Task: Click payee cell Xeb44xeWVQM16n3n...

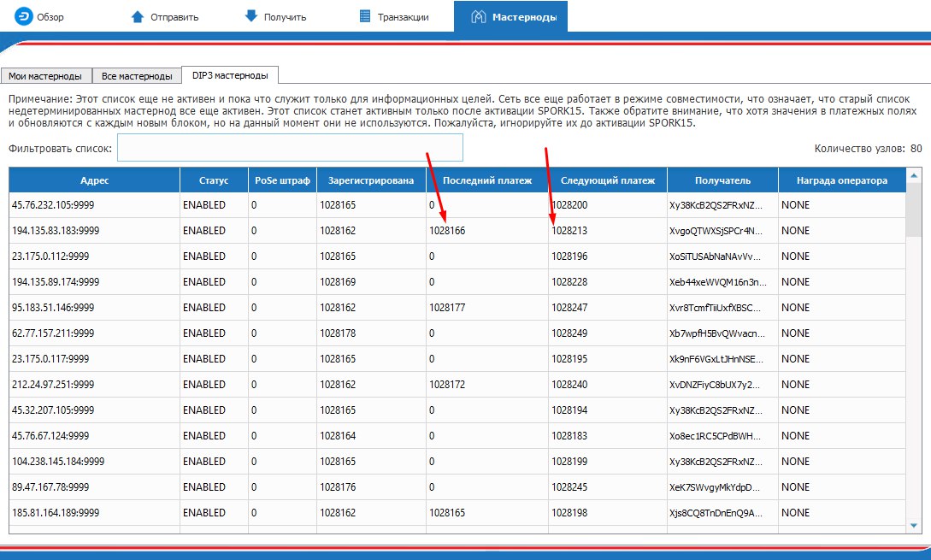Action: [x=718, y=281]
